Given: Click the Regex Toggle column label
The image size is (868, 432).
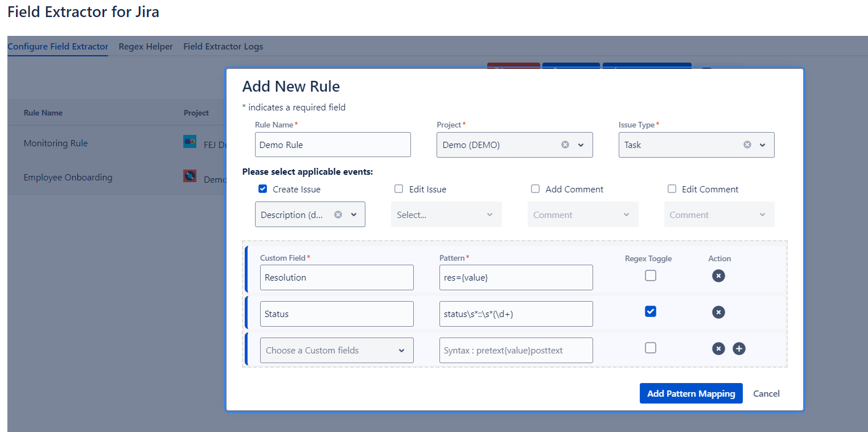Looking at the screenshot, I should tap(648, 258).
